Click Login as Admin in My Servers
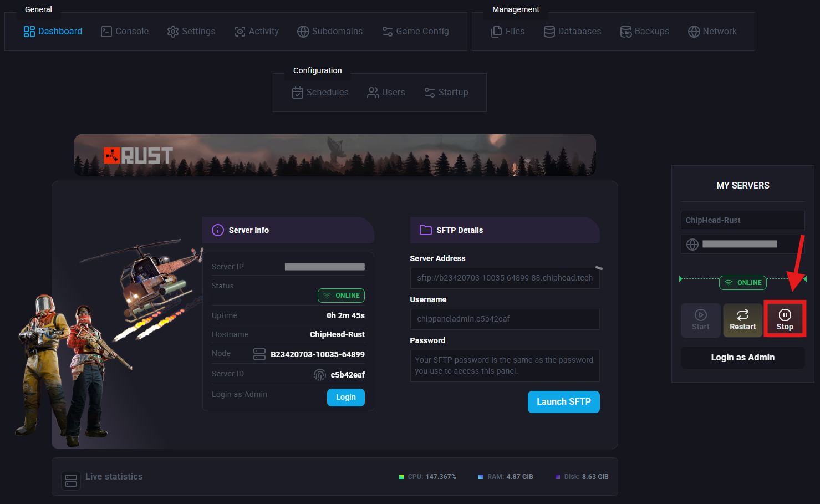 743,358
